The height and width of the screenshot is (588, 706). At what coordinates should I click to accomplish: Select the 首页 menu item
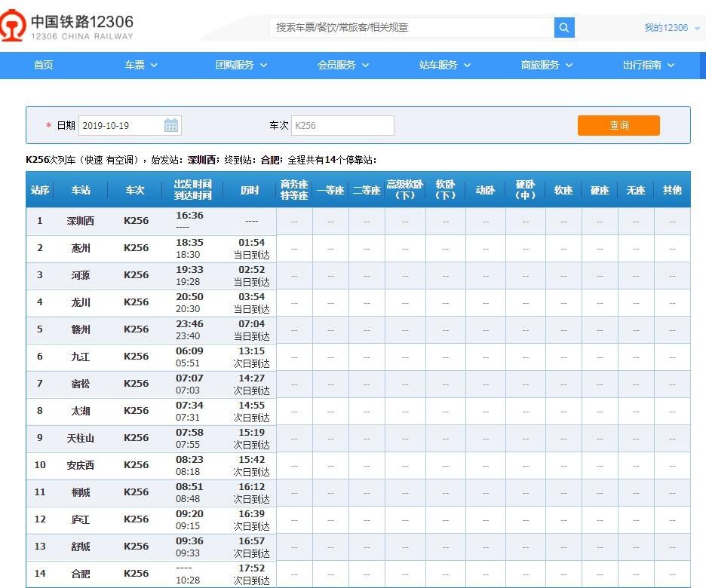[x=42, y=66]
